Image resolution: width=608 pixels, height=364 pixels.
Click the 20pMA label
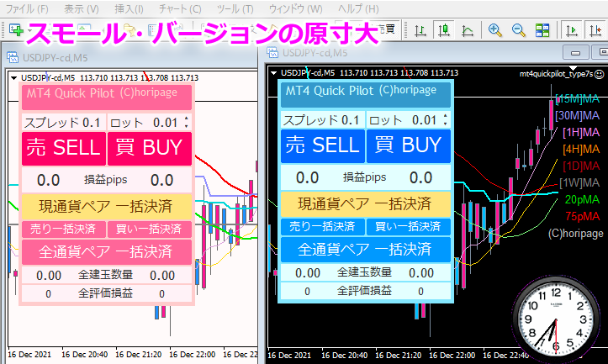(582, 199)
